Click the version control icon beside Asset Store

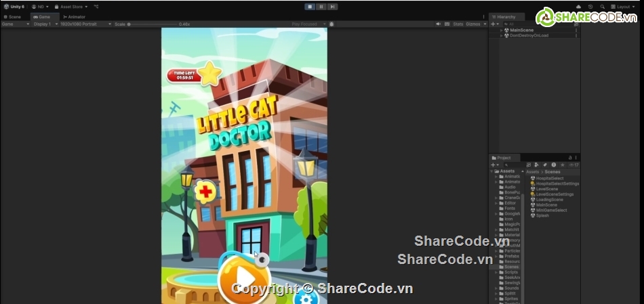click(96, 7)
